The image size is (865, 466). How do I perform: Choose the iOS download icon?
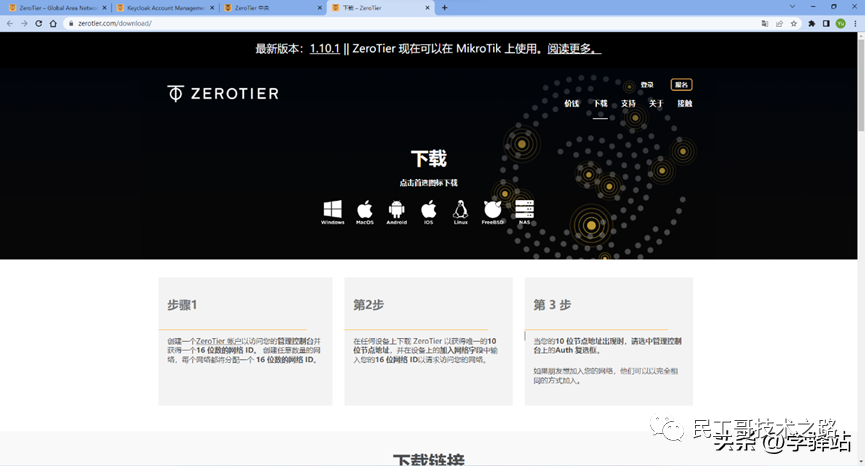429,211
